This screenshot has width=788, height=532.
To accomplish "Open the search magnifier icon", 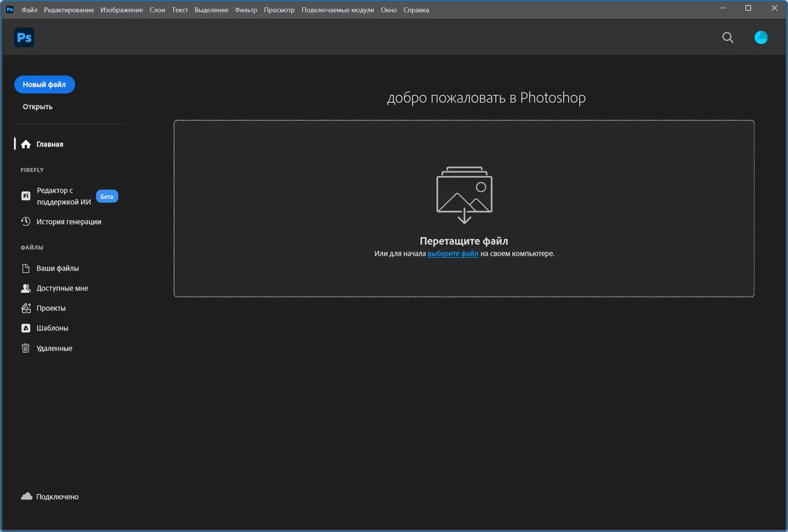I will click(x=727, y=38).
